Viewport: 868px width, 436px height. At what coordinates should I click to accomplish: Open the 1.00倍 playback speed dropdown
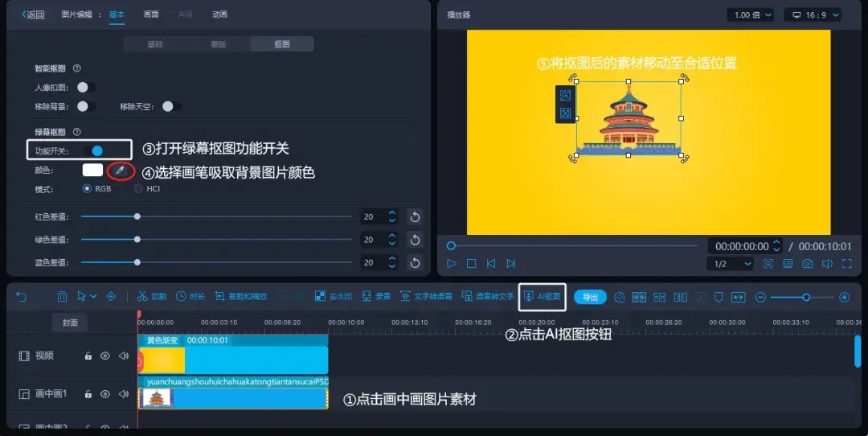(751, 15)
